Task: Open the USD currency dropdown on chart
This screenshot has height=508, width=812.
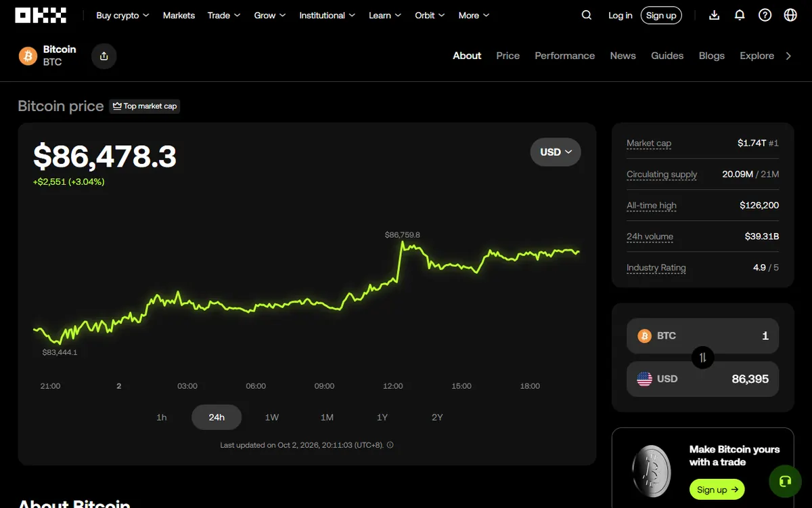Action: tap(556, 152)
